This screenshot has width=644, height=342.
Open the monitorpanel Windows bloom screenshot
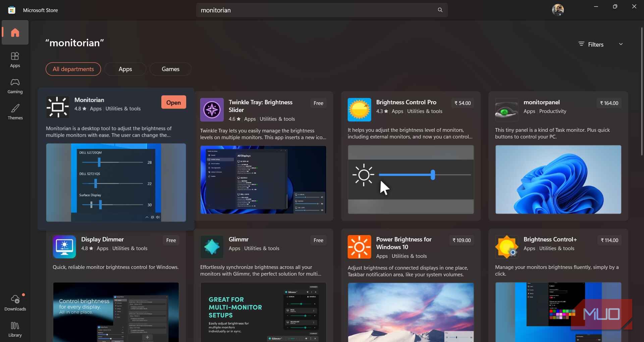tap(558, 180)
